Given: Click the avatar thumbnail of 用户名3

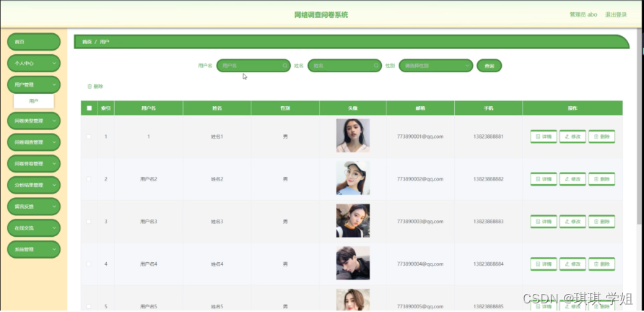Looking at the screenshot, I should [x=353, y=221].
